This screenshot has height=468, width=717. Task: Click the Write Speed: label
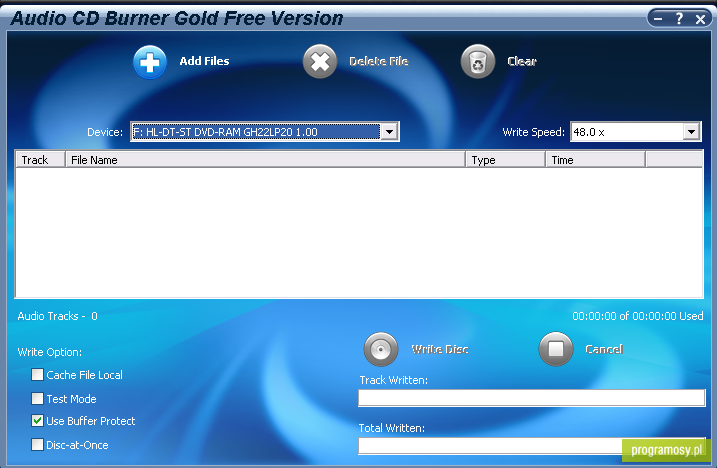pyautogui.click(x=534, y=132)
